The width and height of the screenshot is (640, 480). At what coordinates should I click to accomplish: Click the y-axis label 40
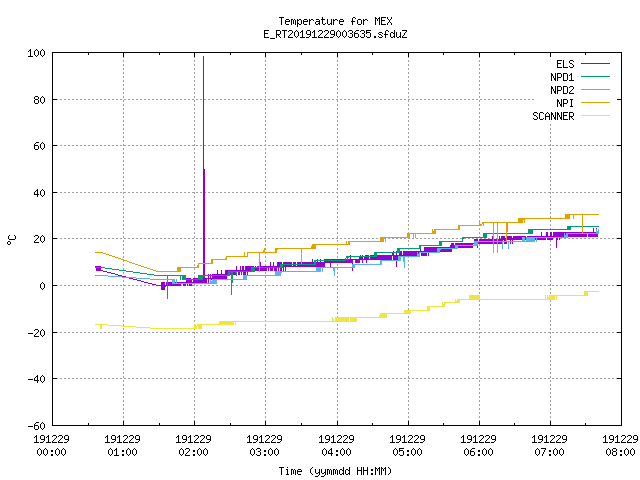click(39, 193)
